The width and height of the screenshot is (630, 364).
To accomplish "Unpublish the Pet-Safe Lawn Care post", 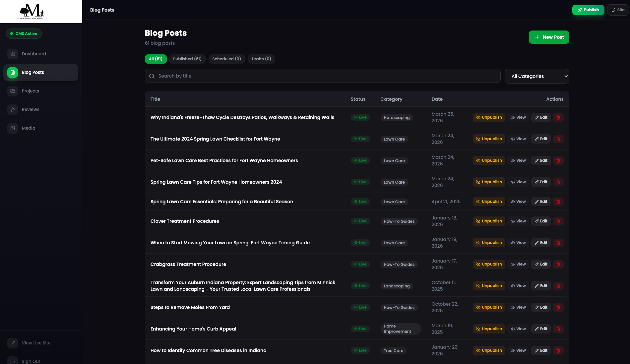I will click(489, 160).
